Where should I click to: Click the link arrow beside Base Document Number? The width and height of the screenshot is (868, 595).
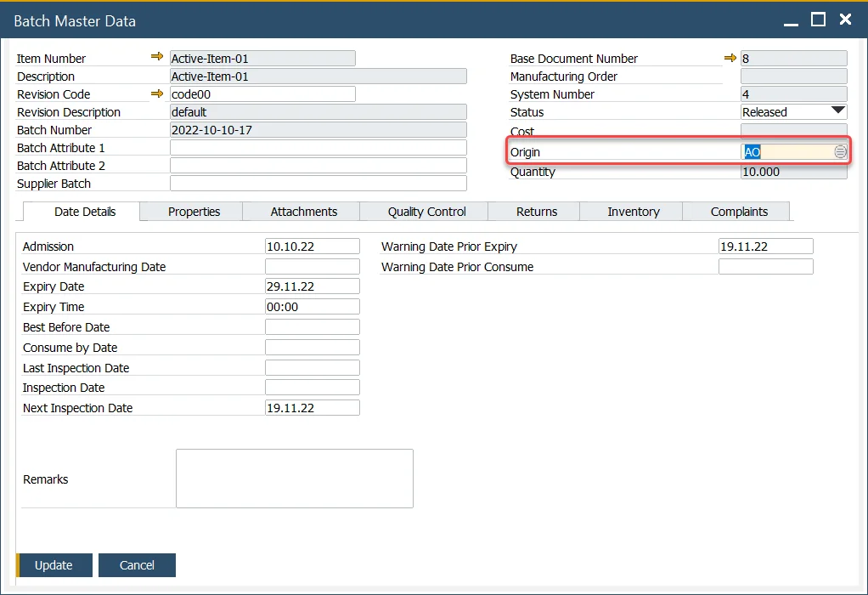730,58
